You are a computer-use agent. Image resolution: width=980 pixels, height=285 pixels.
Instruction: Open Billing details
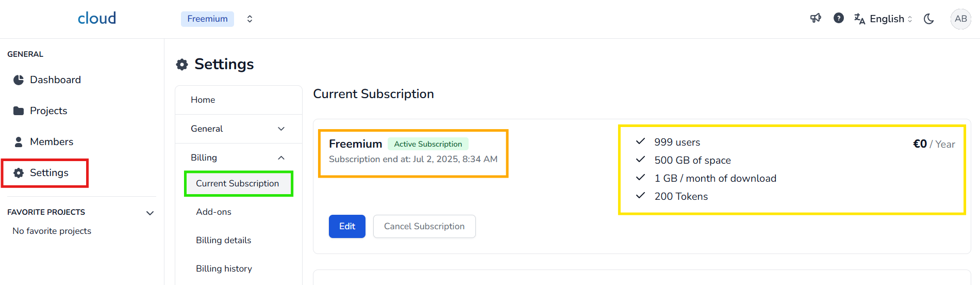pos(223,240)
